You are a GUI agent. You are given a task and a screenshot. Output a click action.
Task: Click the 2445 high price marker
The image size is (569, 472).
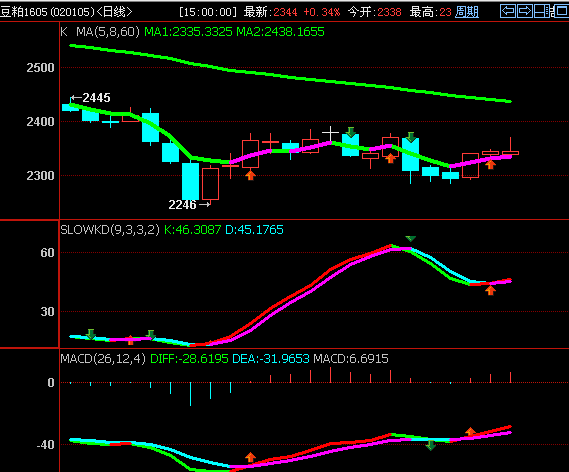(90, 98)
